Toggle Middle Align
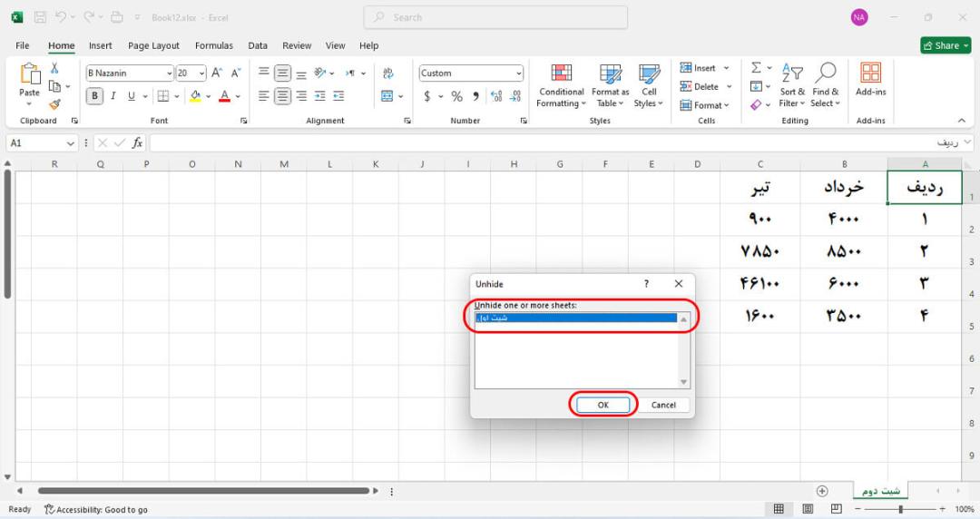The image size is (980, 519). click(282, 73)
